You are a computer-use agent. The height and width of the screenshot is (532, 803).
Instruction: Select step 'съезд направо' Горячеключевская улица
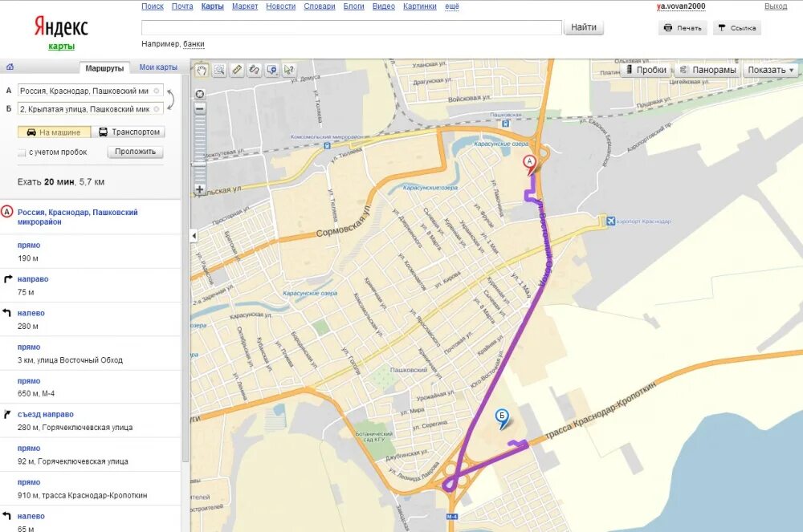[90, 420]
